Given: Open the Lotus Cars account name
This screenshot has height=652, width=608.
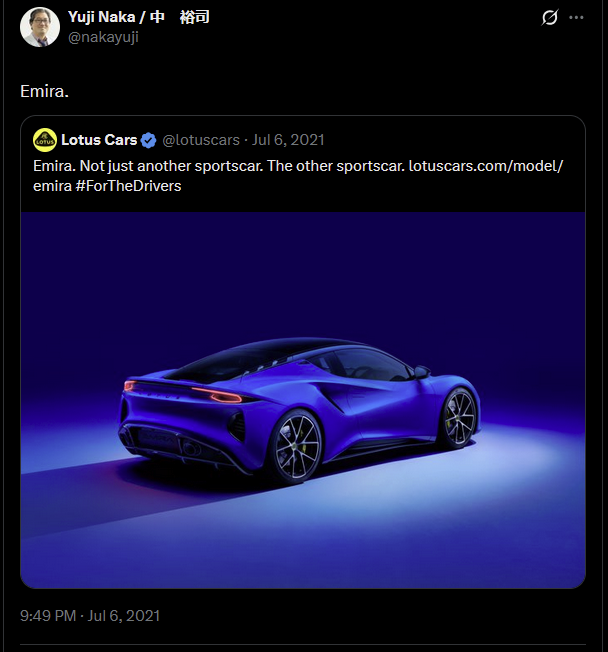Looking at the screenshot, I should coord(99,140).
